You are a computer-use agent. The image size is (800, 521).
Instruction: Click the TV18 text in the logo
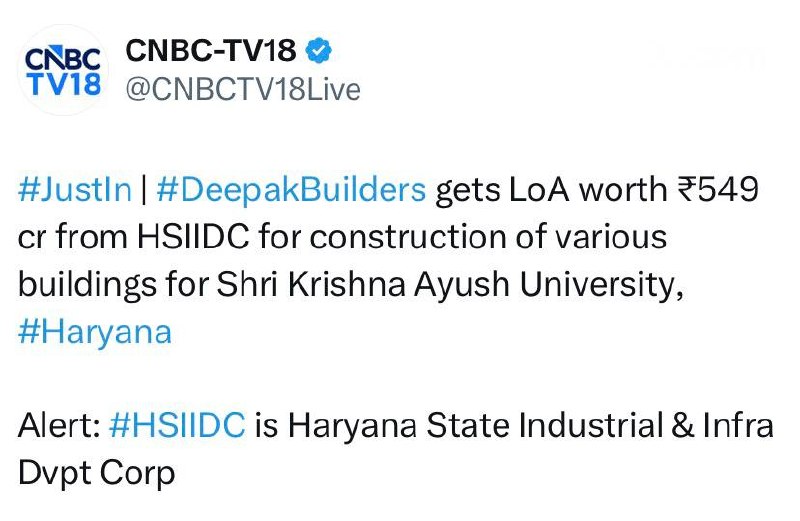[64, 83]
